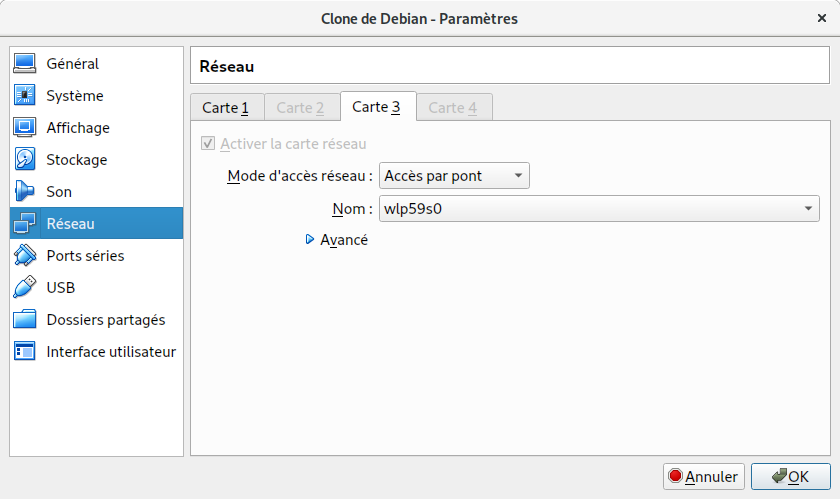Click the Annuler button
This screenshot has width=840, height=499.
point(704,476)
